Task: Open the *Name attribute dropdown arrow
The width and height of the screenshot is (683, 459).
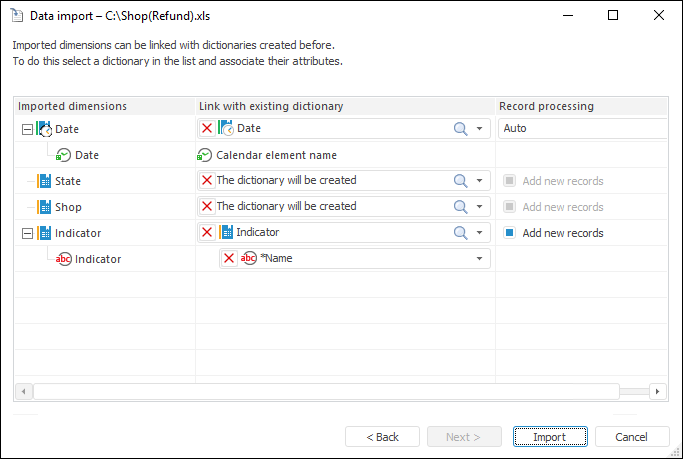Action: coord(480,259)
